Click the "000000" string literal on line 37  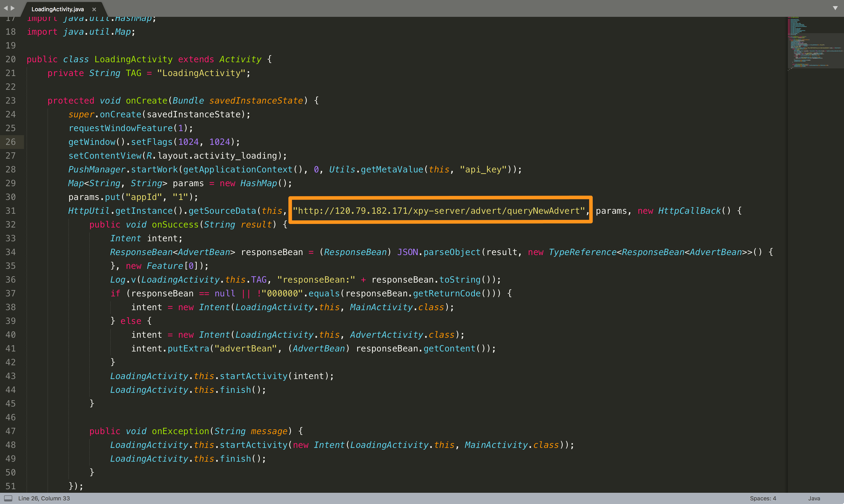click(282, 293)
